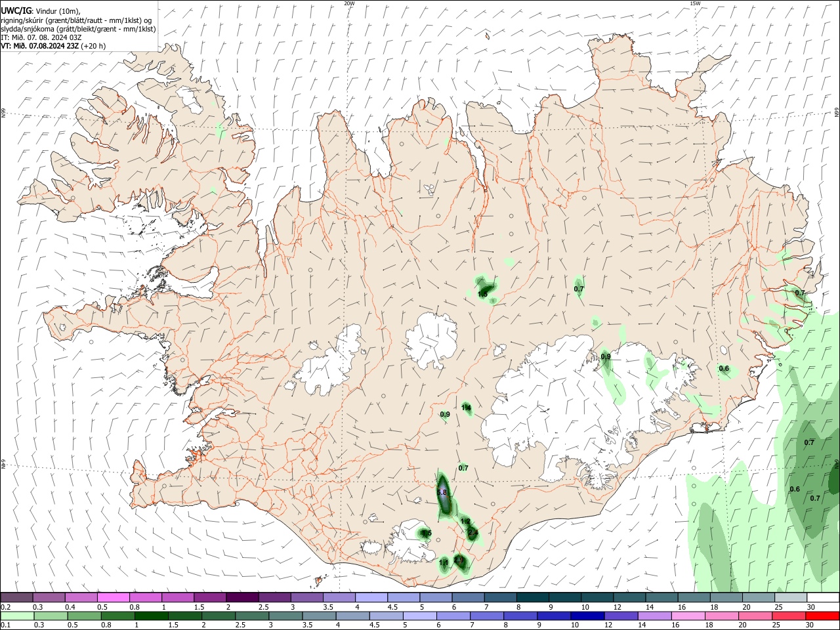Click the '12' label in the lower legend row
This screenshot has width=840, height=630.
[x=608, y=625]
